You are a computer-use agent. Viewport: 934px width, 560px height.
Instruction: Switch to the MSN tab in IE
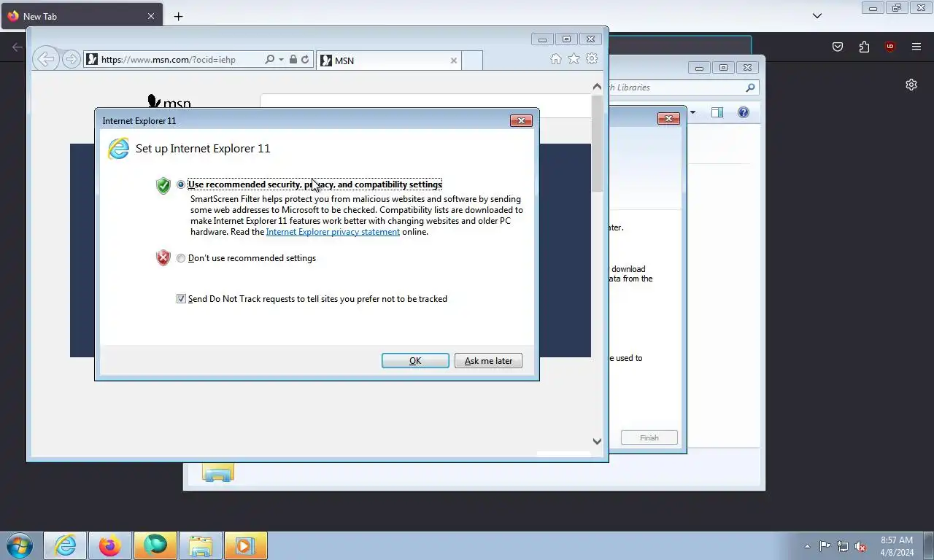coord(390,61)
